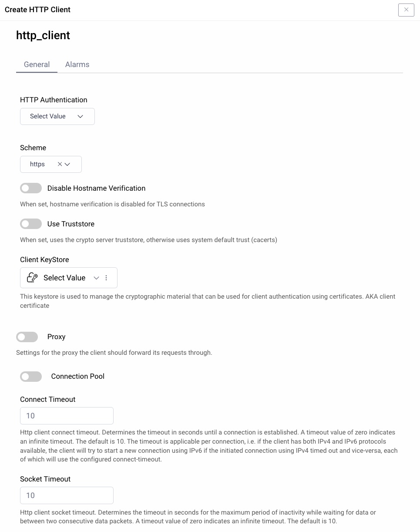Click the X icon in the dialog corner
Screen dimensions: 420x532
pos(406,10)
